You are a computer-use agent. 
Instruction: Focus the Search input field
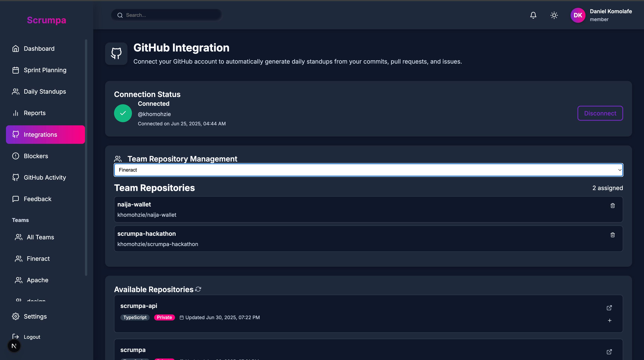170,15
